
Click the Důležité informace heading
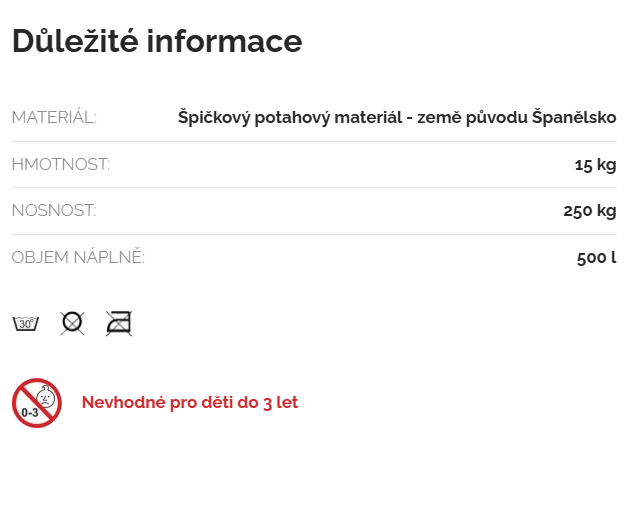point(157,41)
